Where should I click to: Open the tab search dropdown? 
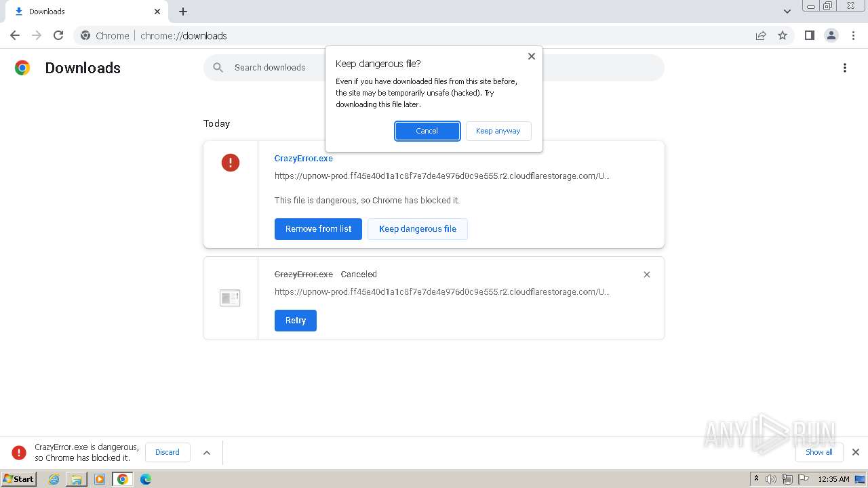point(787,12)
